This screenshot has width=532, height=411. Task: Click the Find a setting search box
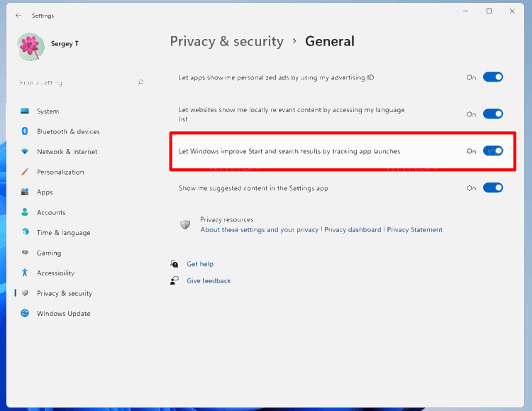click(74, 82)
